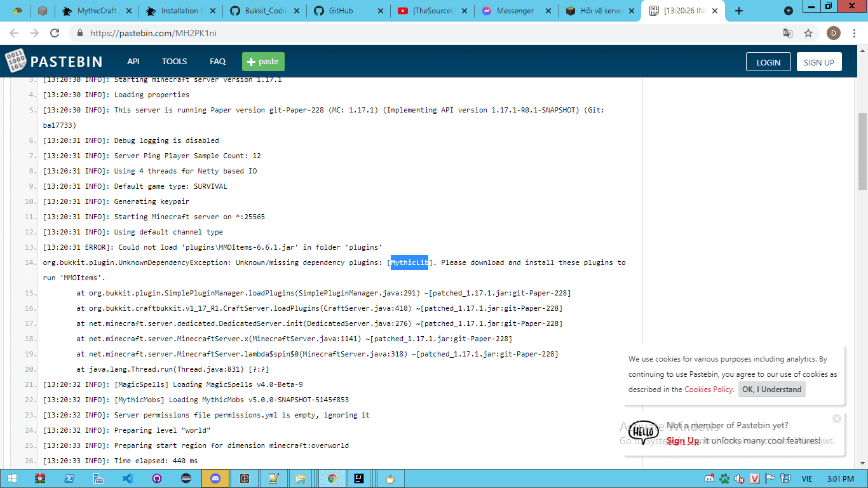
Task: Click the page vertical scrollbar thumb
Action: 862,151
